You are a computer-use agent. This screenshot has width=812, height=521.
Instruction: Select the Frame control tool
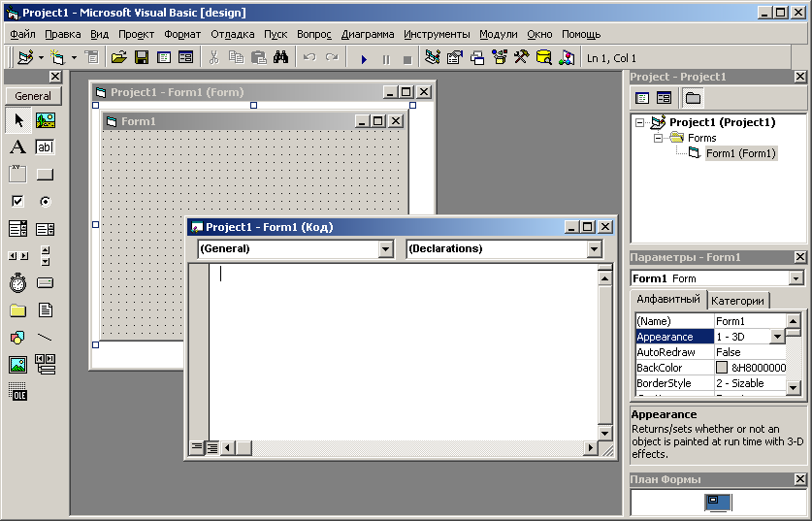[x=17, y=174]
